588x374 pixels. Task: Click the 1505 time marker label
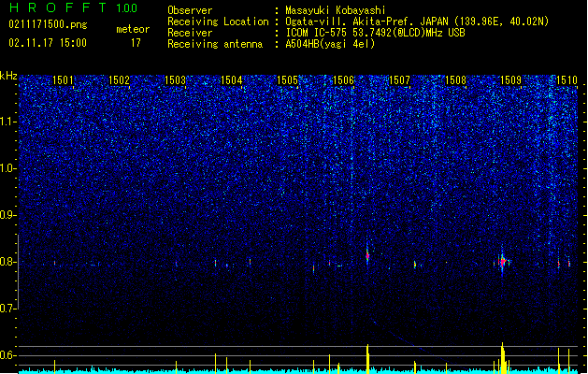[287, 79]
